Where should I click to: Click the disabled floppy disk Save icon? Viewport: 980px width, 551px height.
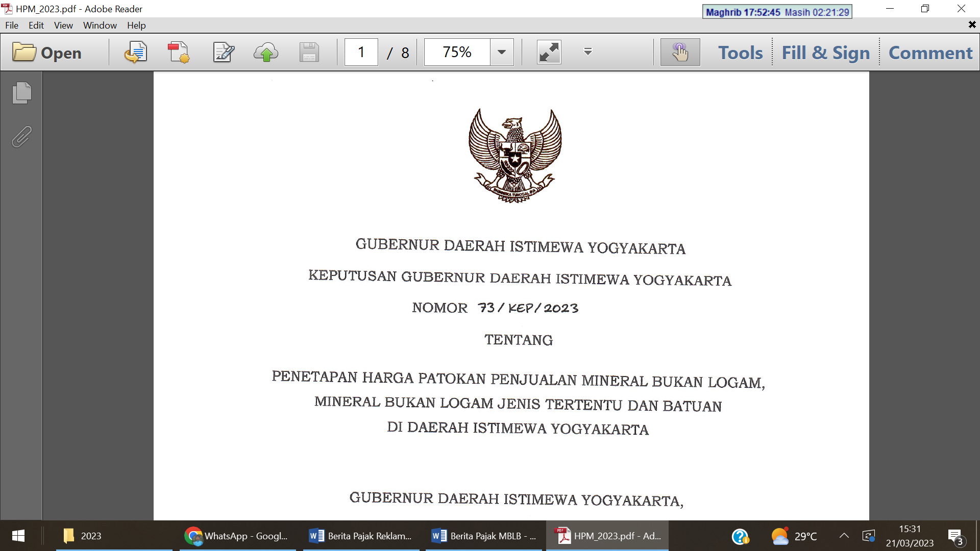pyautogui.click(x=309, y=53)
